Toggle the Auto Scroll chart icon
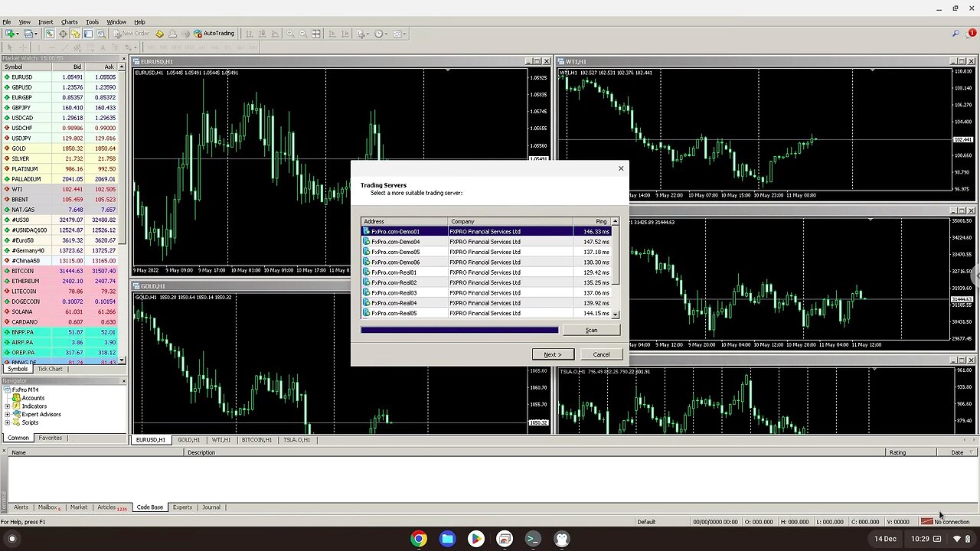The height and width of the screenshot is (551, 980). (x=332, y=34)
